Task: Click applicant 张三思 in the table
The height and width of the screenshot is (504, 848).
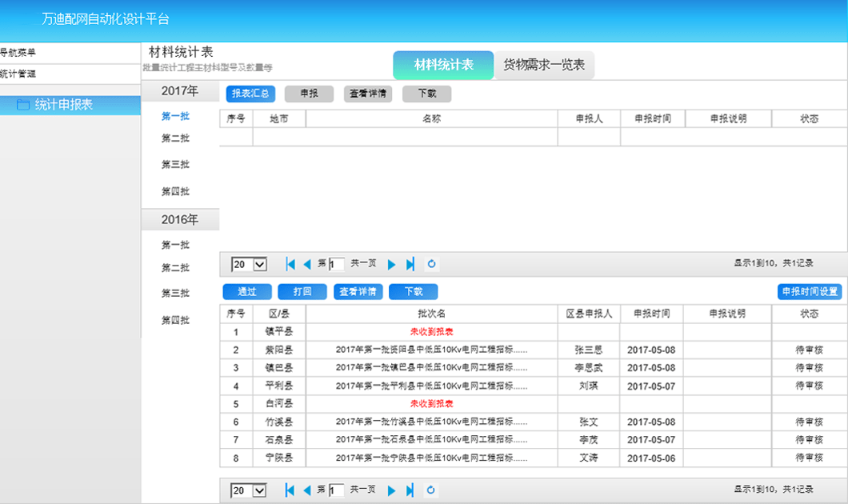Action: click(589, 350)
